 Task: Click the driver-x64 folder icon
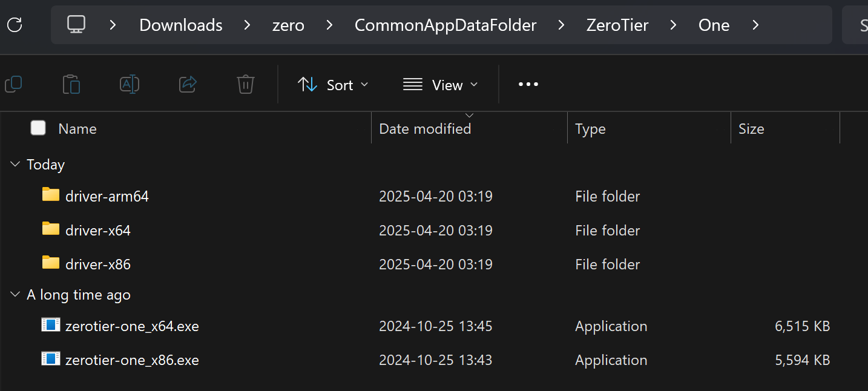(x=51, y=229)
